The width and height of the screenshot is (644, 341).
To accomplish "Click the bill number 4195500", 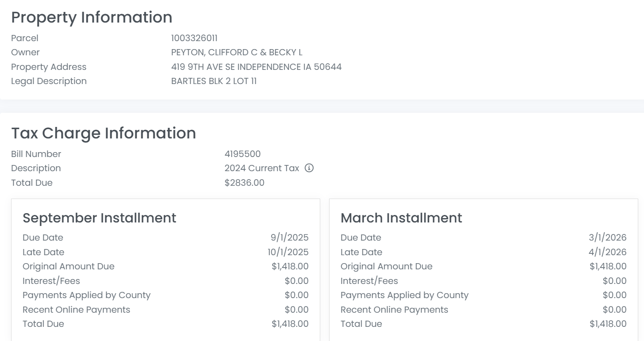I will [x=242, y=154].
